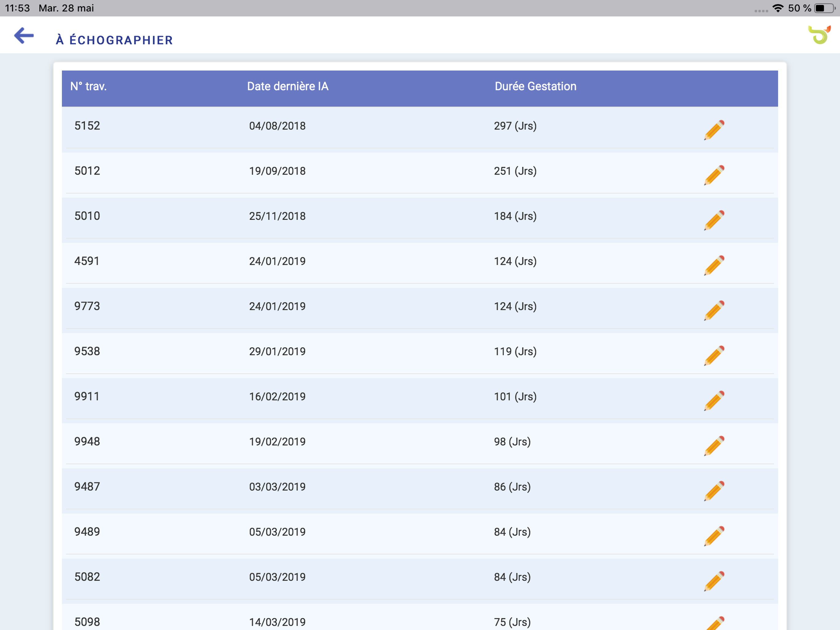This screenshot has height=630, width=840.
Task: Click the À ÉCHOGRAPHIER page title
Action: [114, 40]
